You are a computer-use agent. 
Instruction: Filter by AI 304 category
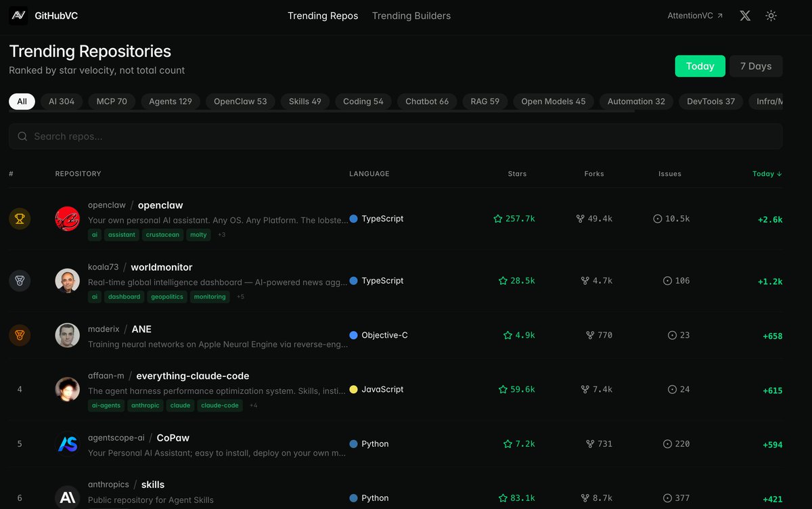(62, 102)
